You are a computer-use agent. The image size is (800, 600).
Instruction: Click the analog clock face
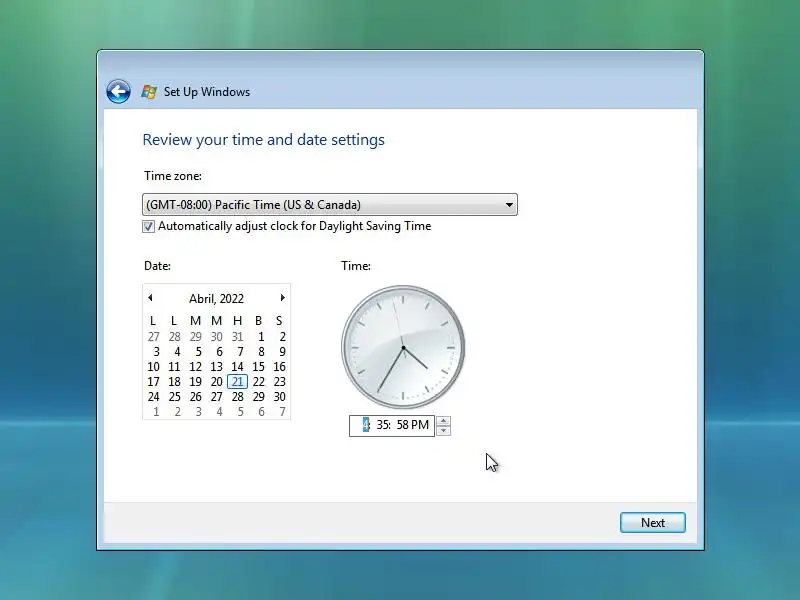[x=403, y=347]
